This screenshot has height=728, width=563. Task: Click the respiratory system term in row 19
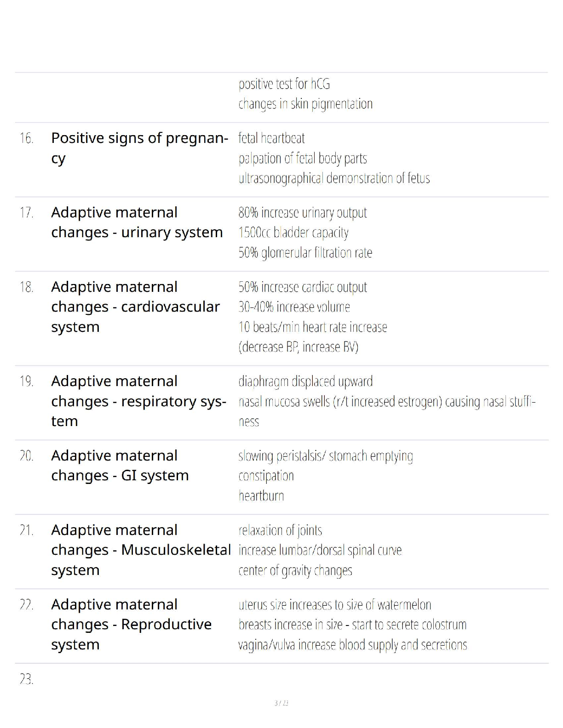138,401
